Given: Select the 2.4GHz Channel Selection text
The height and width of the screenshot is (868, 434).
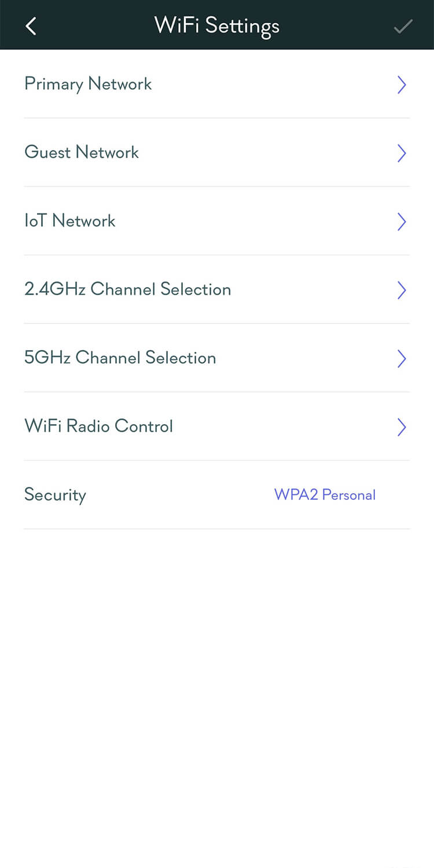Looking at the screenshot, I should tap(127, 289).
